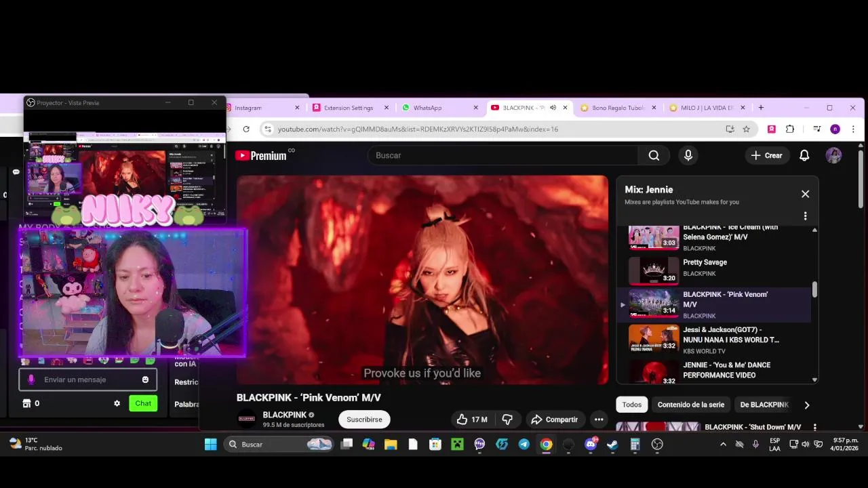Open the weather widget showing 13°C
The image size is (868, 488).
35,444
